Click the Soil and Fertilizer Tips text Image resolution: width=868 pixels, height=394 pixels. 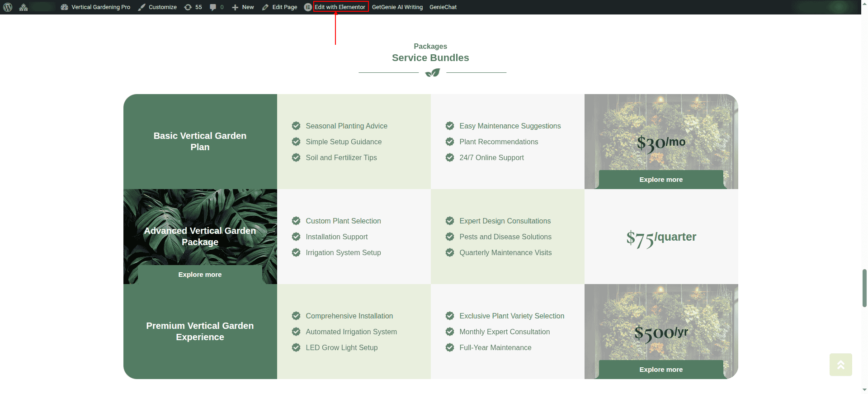click(x=341, y=157)
